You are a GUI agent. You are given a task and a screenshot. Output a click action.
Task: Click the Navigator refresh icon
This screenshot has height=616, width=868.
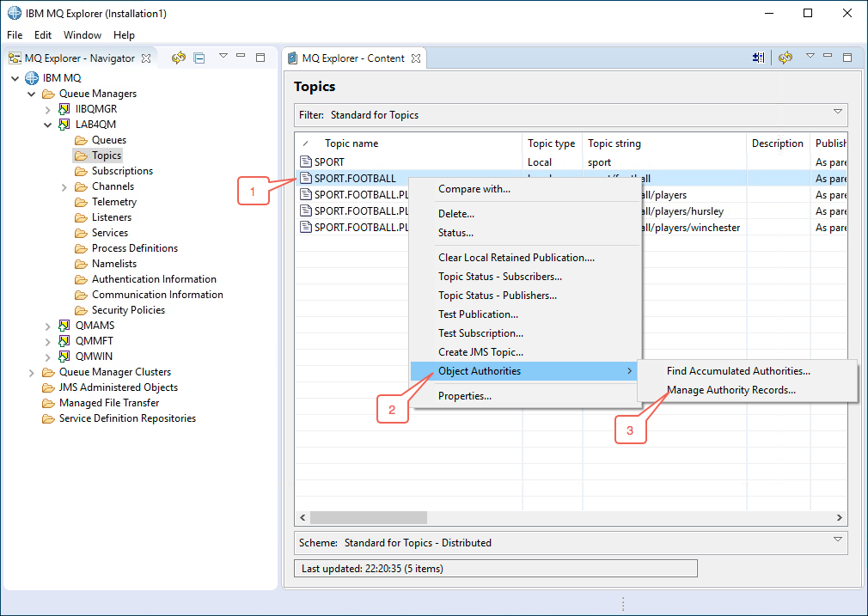(178, 58)
